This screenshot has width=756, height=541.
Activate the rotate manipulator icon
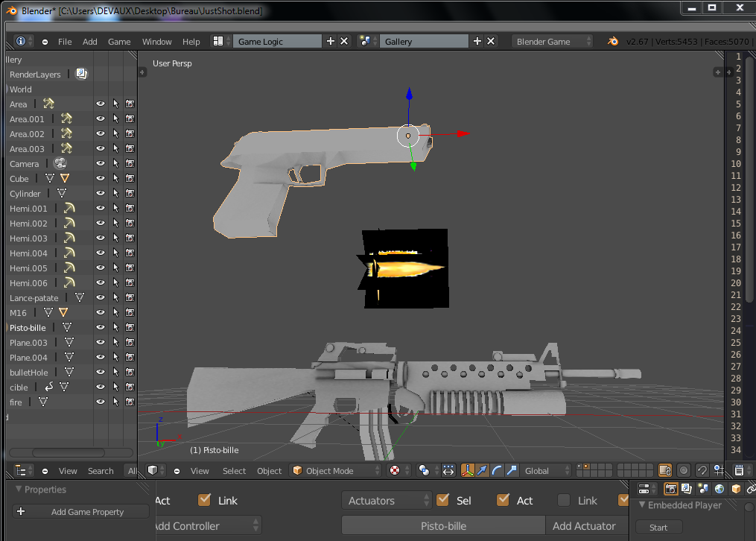[x=496, y=470]
